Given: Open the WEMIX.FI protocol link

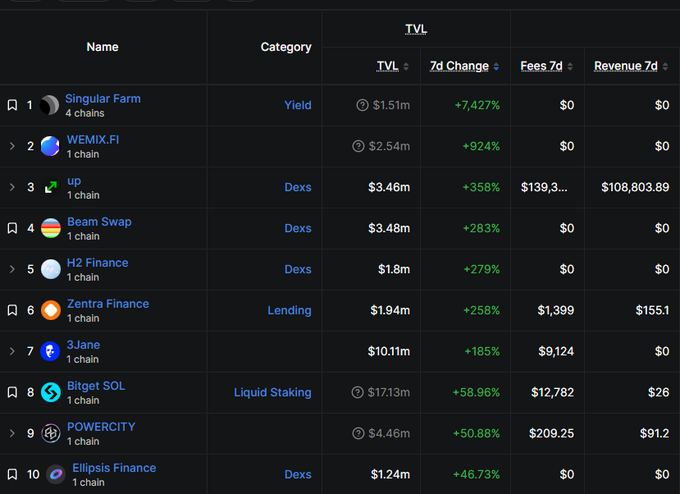Looking at the screenshot, I should click(93, 140).
